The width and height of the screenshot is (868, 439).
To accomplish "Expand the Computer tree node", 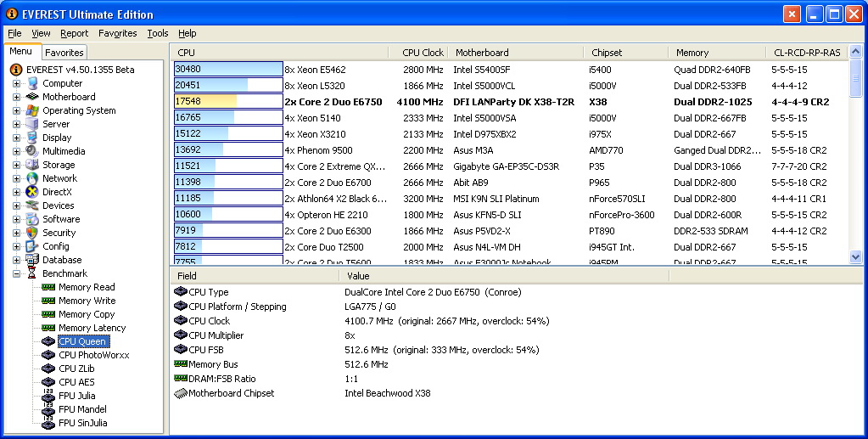I will click(x=16, y=83).
